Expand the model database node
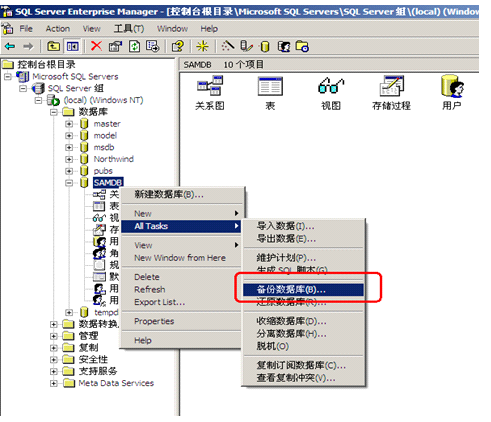This screenshot has width=491, height=422. pyautogui.click(x=69, y=136)
